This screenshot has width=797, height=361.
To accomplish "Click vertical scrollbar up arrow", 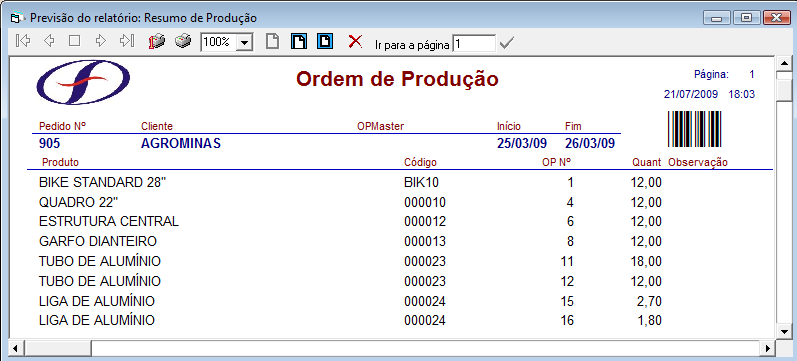I will point(784,64).
